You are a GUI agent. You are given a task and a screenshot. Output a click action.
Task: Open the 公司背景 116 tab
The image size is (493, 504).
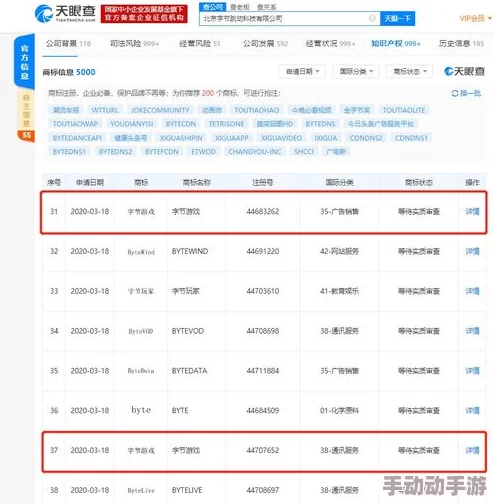(68, 43)
